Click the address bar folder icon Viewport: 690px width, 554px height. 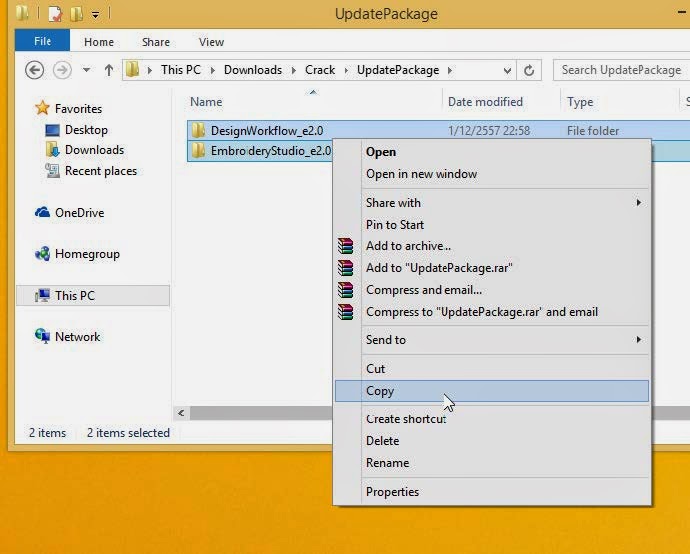pos(132,70)
